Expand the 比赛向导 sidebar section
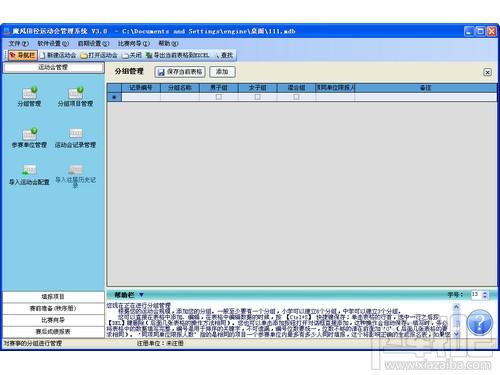 (53, 320)
